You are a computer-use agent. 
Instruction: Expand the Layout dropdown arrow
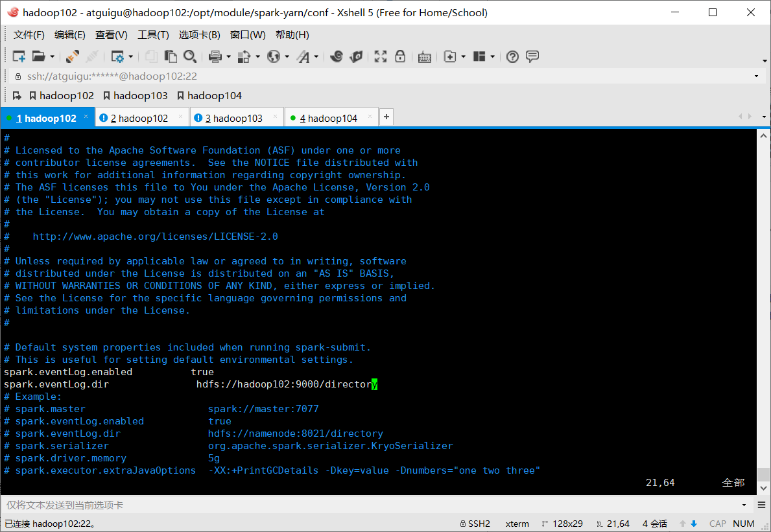[492, 57]
